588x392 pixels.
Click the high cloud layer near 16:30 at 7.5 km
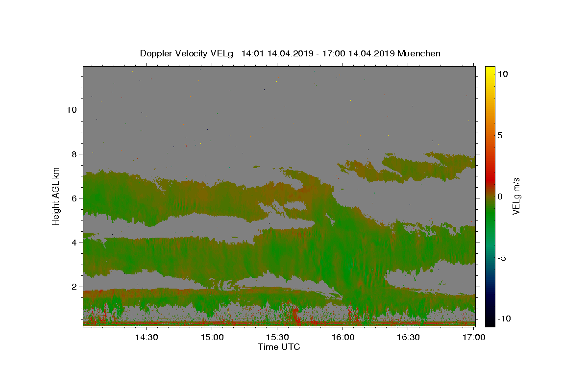tap(409, 169)
